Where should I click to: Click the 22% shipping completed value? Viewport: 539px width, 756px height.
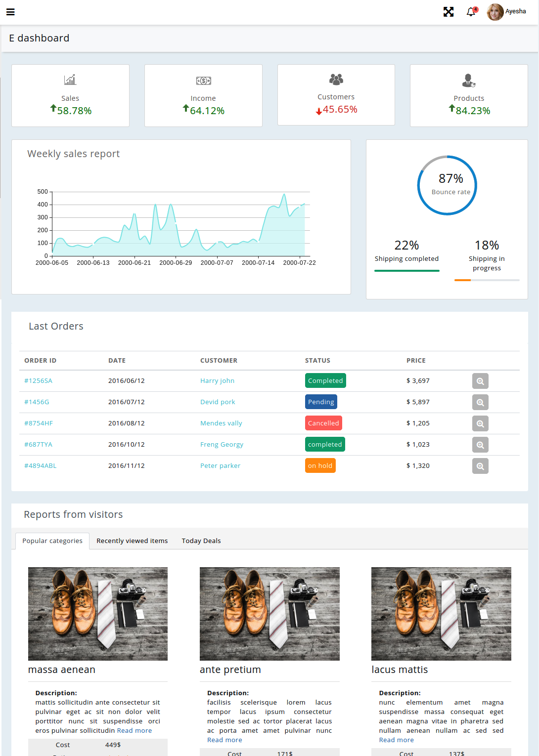(x=406, y=245)
